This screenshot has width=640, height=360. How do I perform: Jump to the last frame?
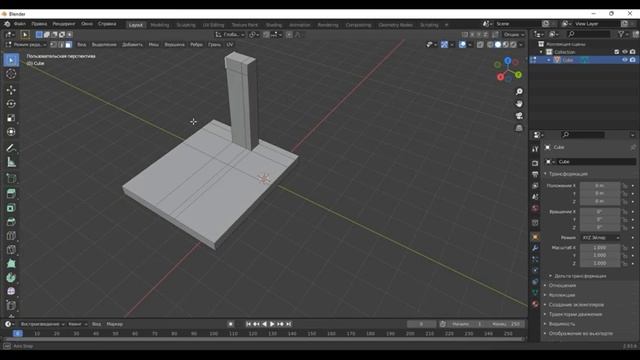pyautogui.click(x=289, y=324)
